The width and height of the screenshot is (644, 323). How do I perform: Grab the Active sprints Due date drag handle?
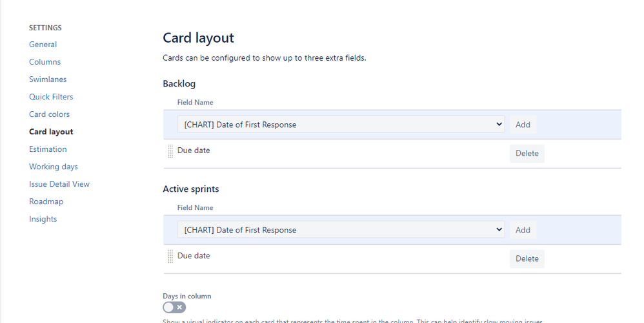click(x=170, y=256)
